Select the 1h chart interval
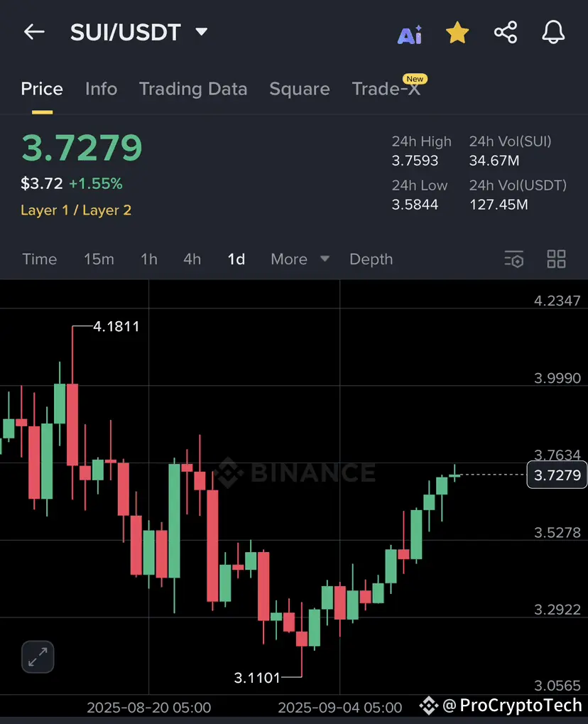This screenshot has height=724, width=588. (149, 259)
